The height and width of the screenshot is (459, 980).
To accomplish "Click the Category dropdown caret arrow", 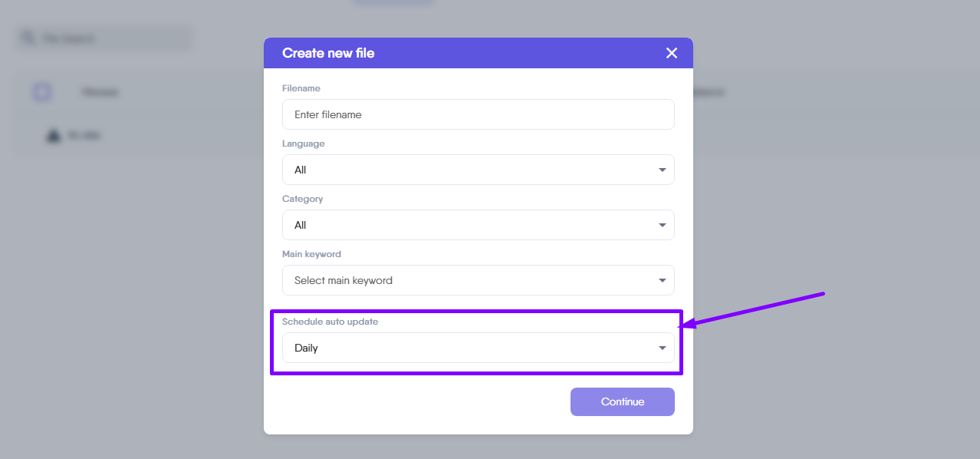I will tap(663, 225).
